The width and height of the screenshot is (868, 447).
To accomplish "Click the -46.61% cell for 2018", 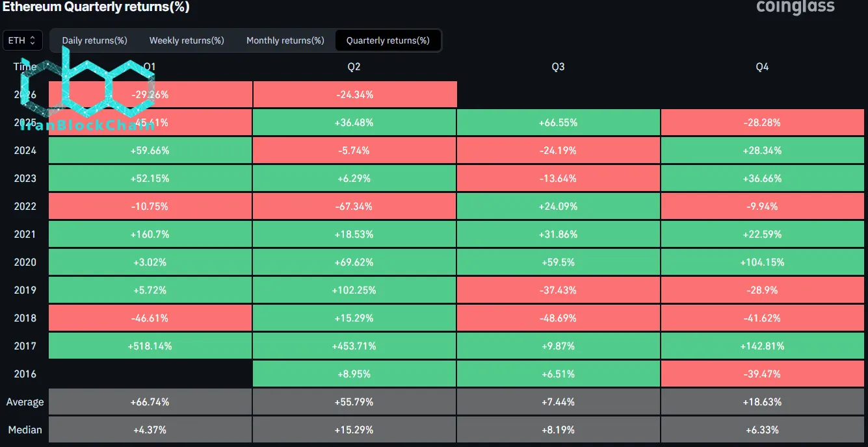I will pyautogui.click(x=150, y=318).
